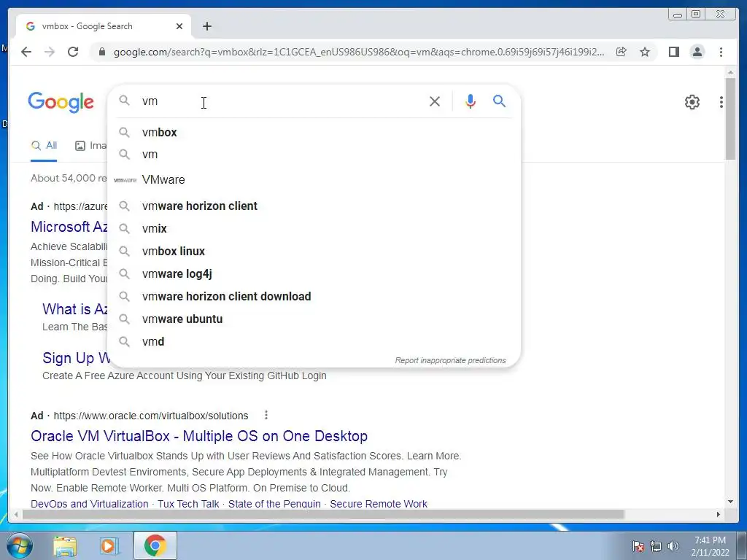
Task: Share this page via the share icon
Action: 622,52
